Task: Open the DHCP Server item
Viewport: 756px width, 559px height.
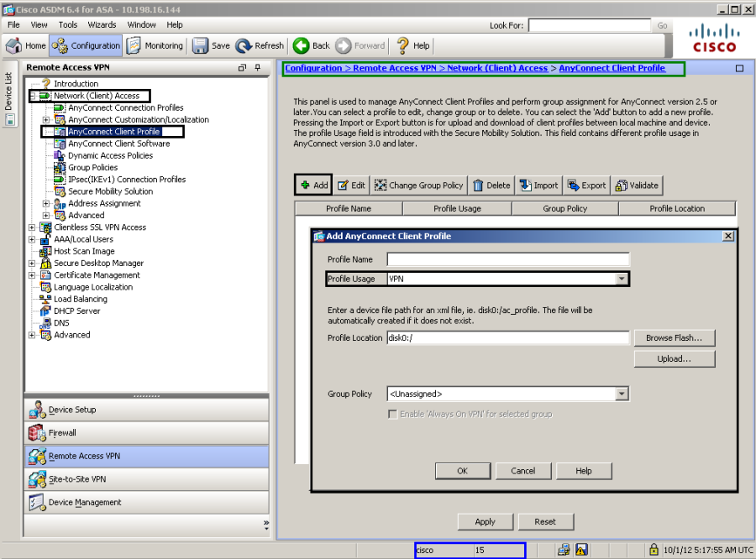Action: click(76, 311)
